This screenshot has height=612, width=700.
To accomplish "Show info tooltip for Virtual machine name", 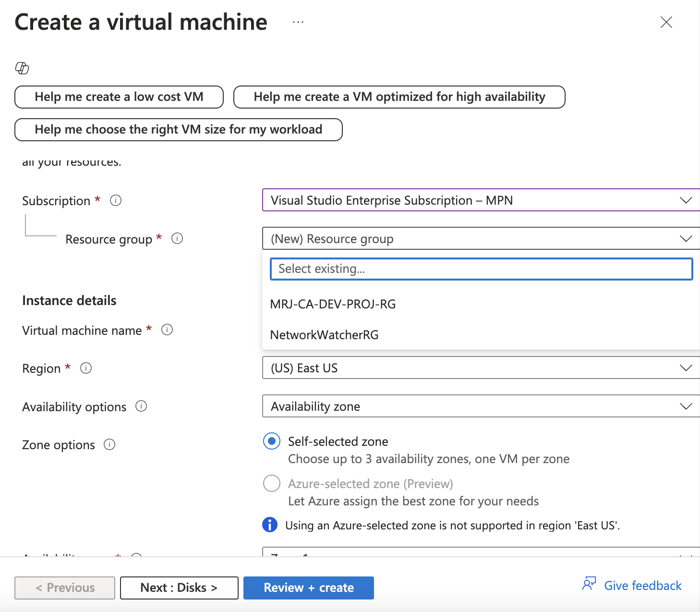I will coord(167,330).
